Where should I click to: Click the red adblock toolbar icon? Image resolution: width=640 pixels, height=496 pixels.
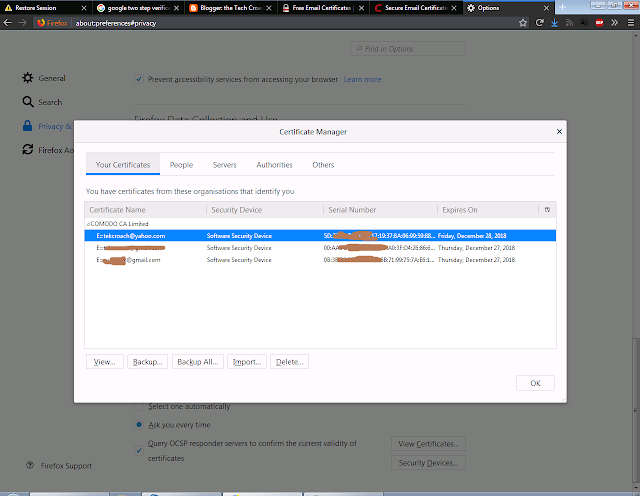tap(600, 23)
